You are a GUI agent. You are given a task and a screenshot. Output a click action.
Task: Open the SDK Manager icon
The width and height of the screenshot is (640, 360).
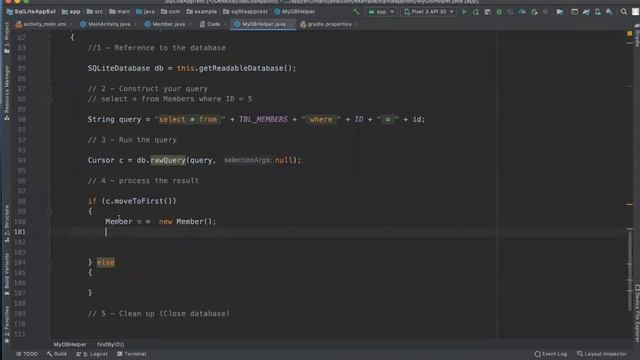tap(609, 12)
